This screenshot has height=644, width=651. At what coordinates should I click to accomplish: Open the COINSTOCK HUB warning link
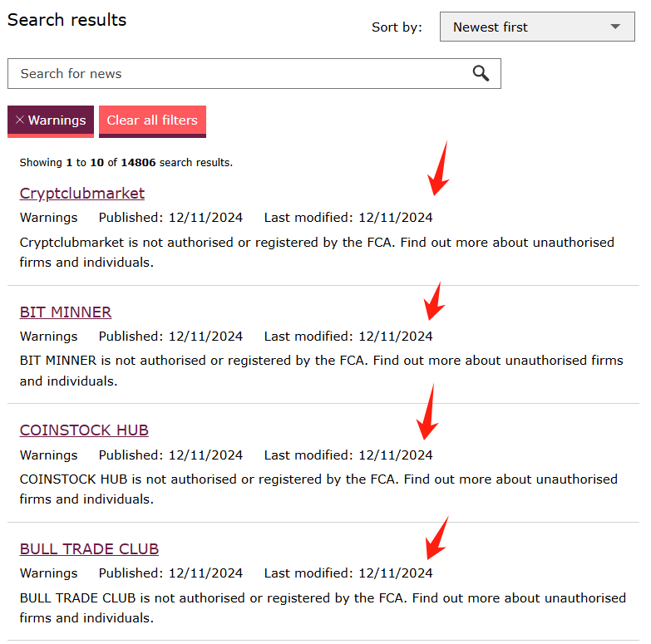tap(84, 430)
